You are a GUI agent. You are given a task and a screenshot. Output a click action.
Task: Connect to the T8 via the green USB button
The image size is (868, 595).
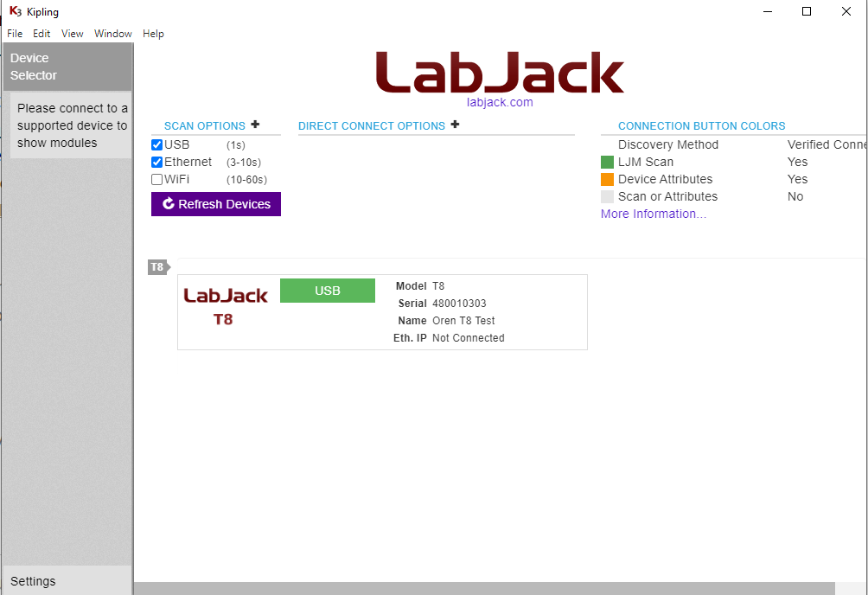pyautogui.click(x=327, y=291)
